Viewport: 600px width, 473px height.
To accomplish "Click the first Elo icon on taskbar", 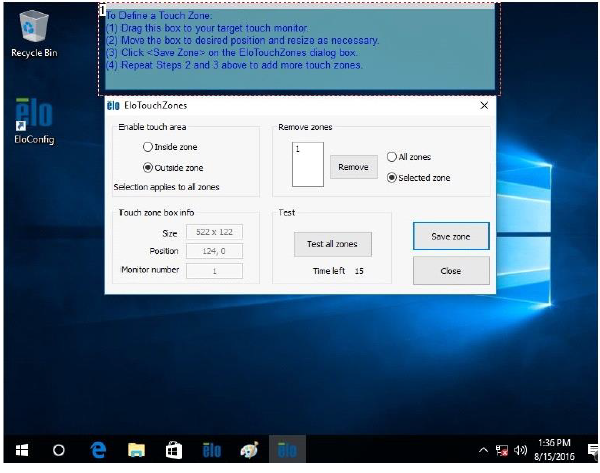I will [x=212, y=450].
